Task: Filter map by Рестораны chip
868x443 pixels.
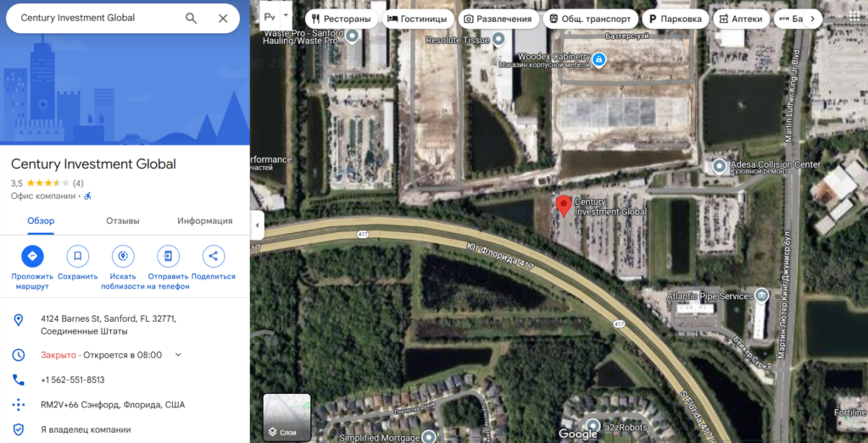Action: [x=342, y=19]
